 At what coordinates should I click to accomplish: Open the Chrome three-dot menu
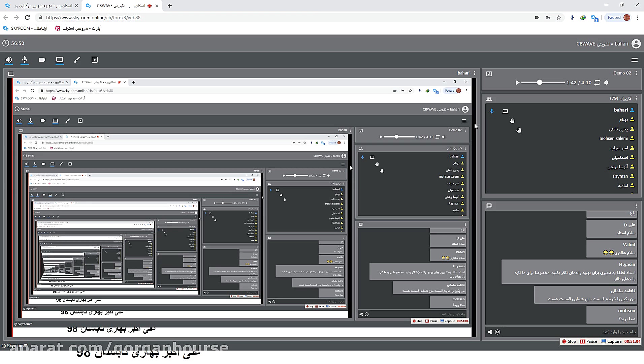pos(638,18)
